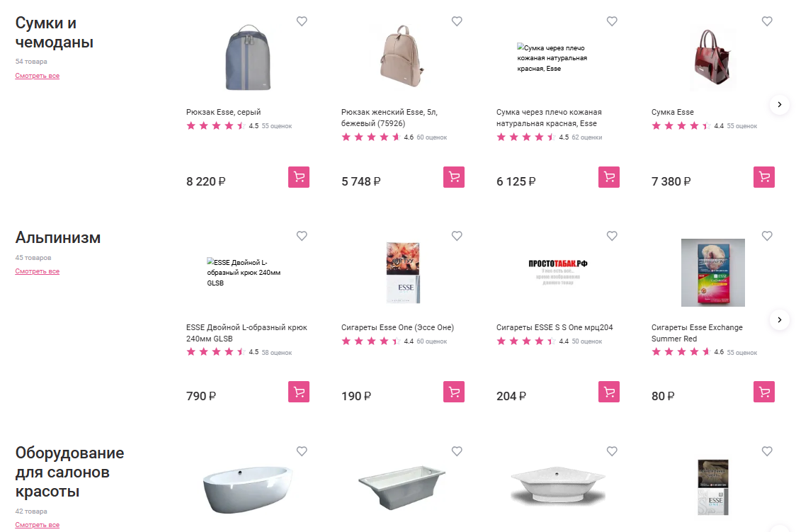Toggle wishlist heart on Сумка Esse
Viewport: 796px width, 532px height.
pos(767,21)
